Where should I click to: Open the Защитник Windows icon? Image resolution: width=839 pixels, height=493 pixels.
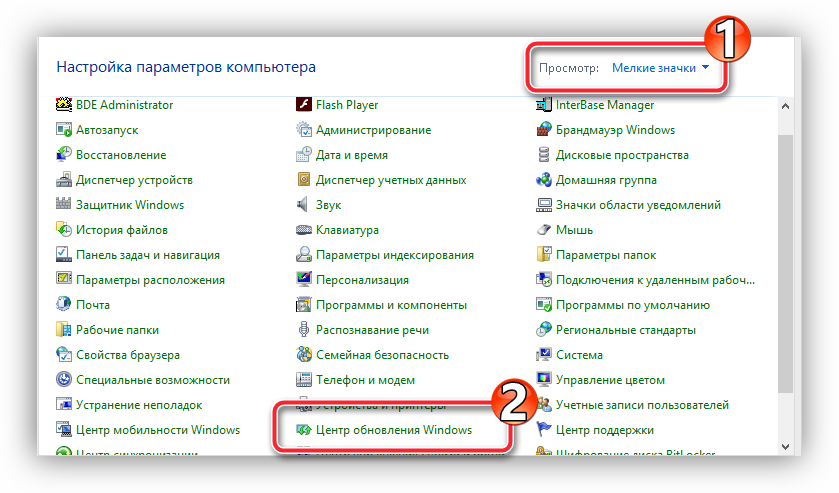pos(64,204)
